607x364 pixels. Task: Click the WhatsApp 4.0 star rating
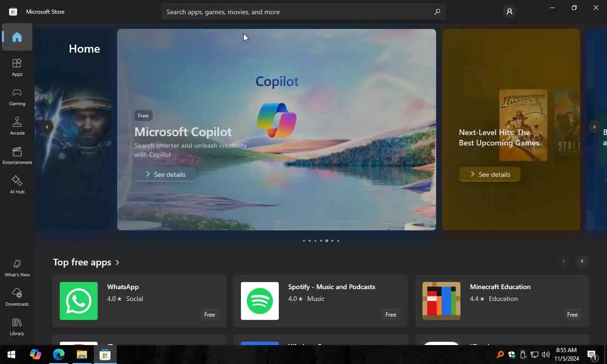point(114,299)
